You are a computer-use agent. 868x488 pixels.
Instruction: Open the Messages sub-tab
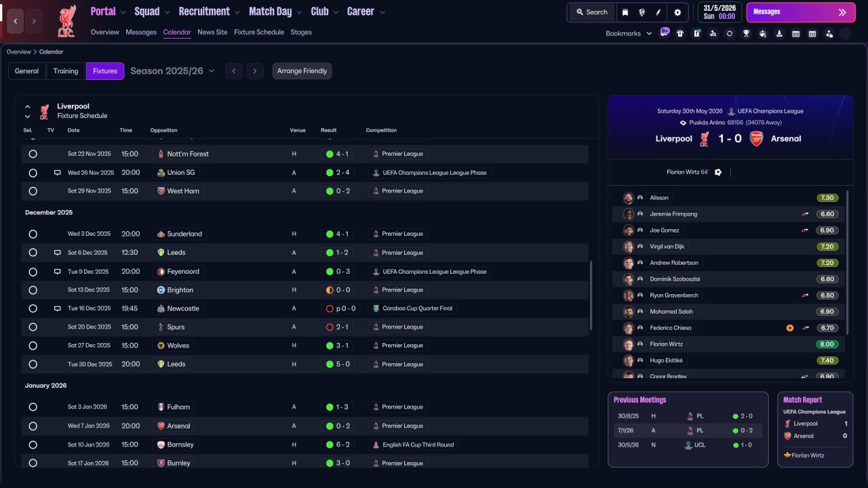pos(141,33)
